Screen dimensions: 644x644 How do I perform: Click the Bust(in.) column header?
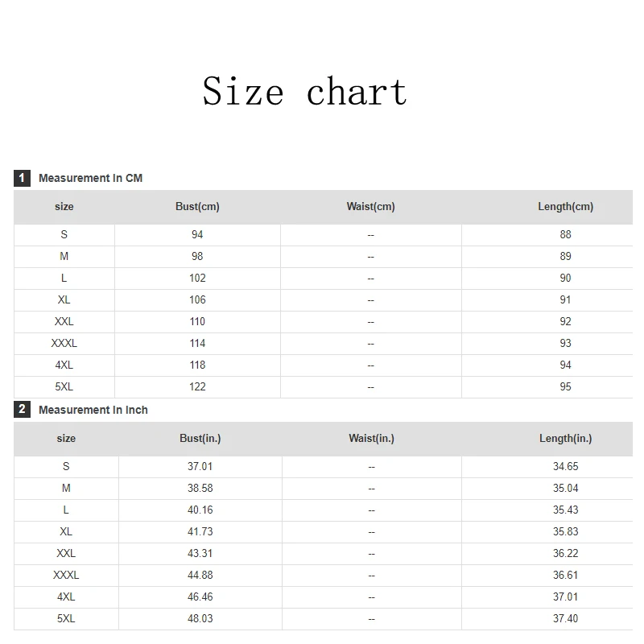200,439
